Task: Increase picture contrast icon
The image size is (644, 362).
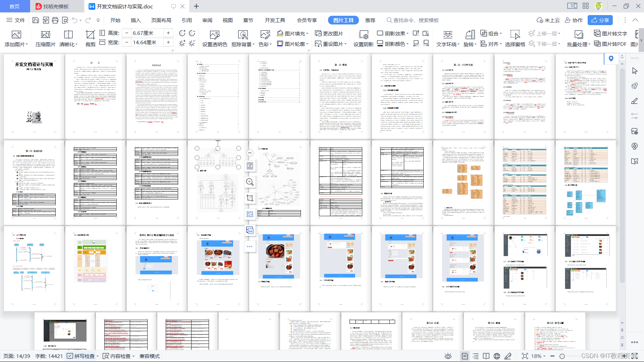Action: click(182, 33)
